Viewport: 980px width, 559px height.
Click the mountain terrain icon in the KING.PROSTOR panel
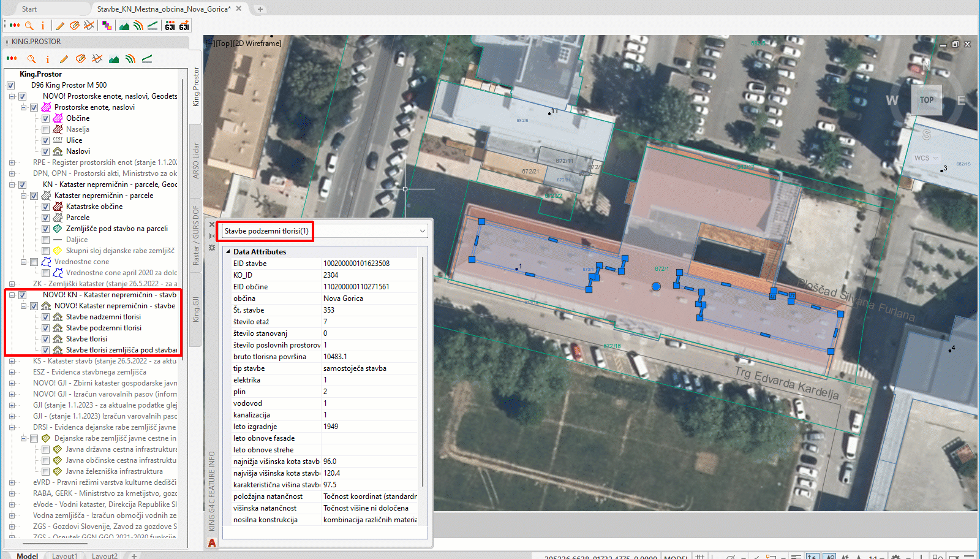point(114,59)
